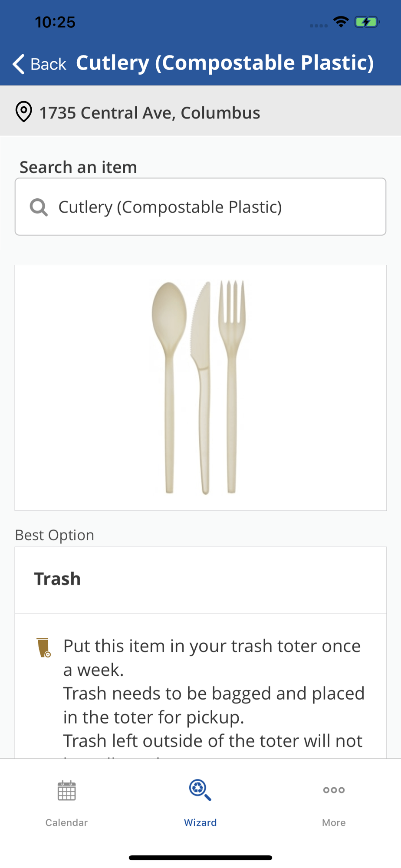
Task: Switch to the Calendar tab label
Action: point(66,822)
